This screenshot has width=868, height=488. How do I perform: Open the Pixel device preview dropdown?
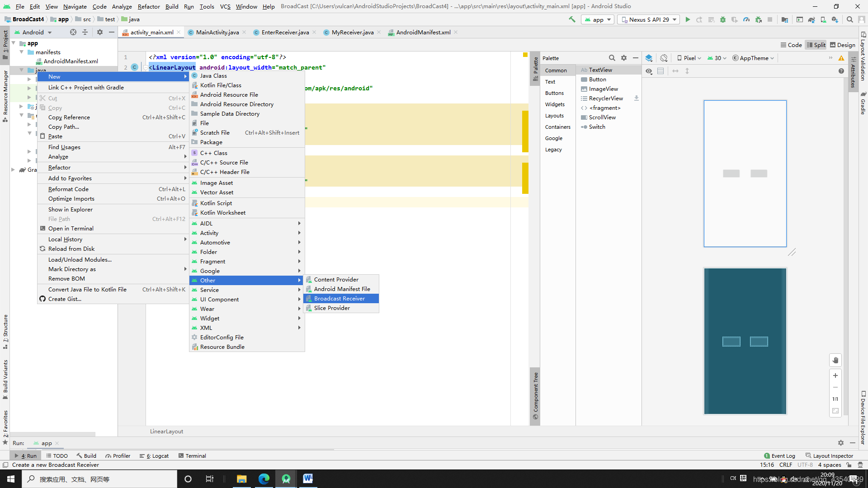coord(689,58)
